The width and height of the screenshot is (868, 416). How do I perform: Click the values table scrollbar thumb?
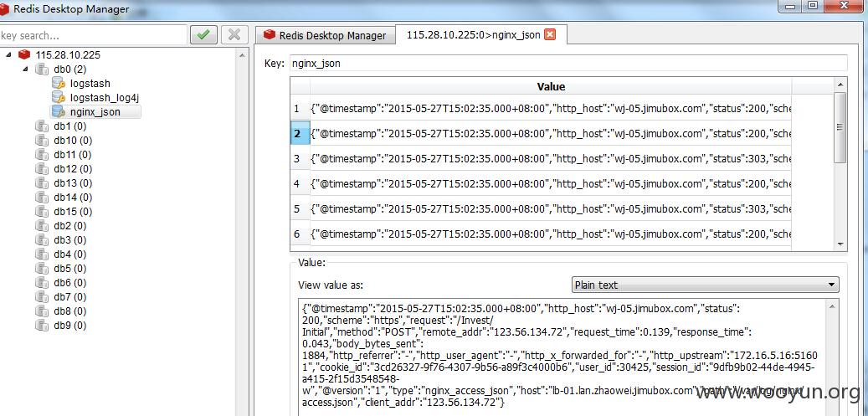pos(840,127)
